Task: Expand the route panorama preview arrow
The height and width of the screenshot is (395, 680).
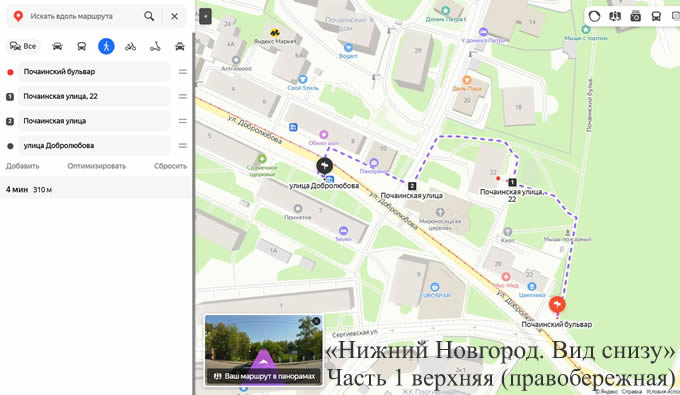Action: pyautogui.click(x=263, y=361)
